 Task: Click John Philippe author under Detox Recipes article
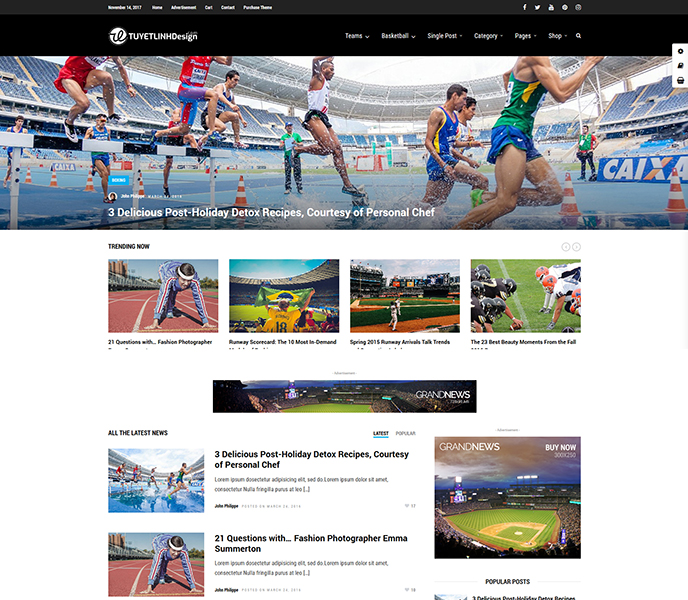point(226,506)
